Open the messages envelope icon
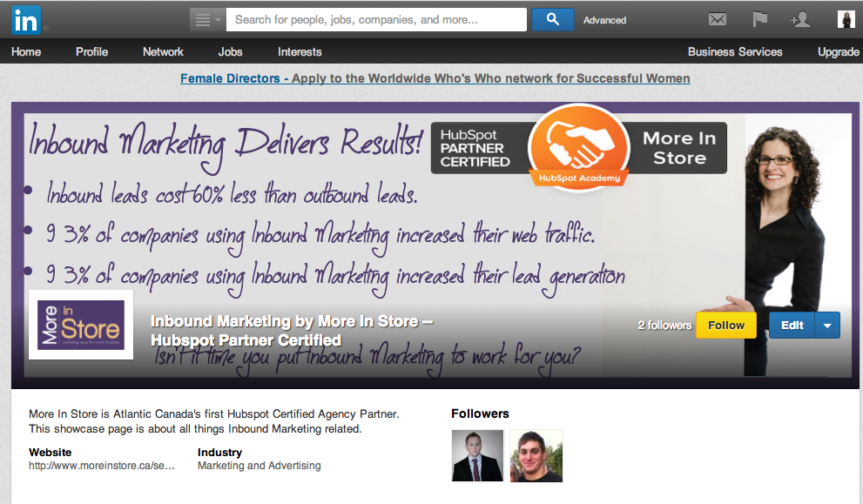 pyautogui.click(x=718, y=20)
